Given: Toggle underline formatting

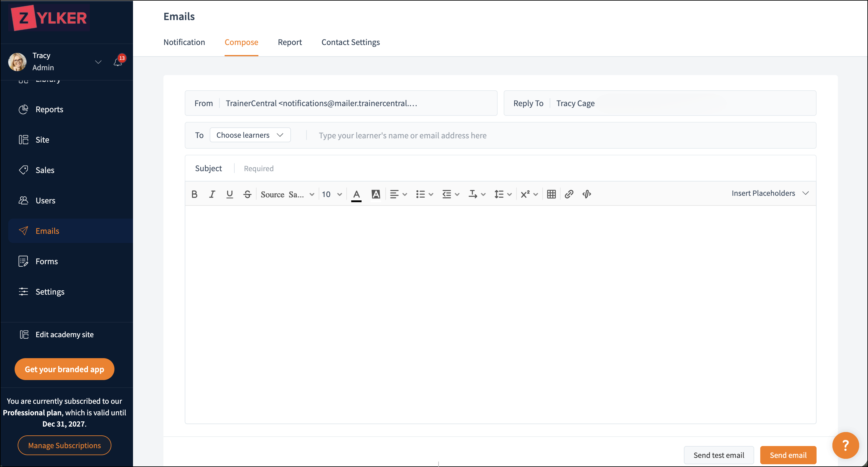Looking at the screenshot, I should point(229,194).
